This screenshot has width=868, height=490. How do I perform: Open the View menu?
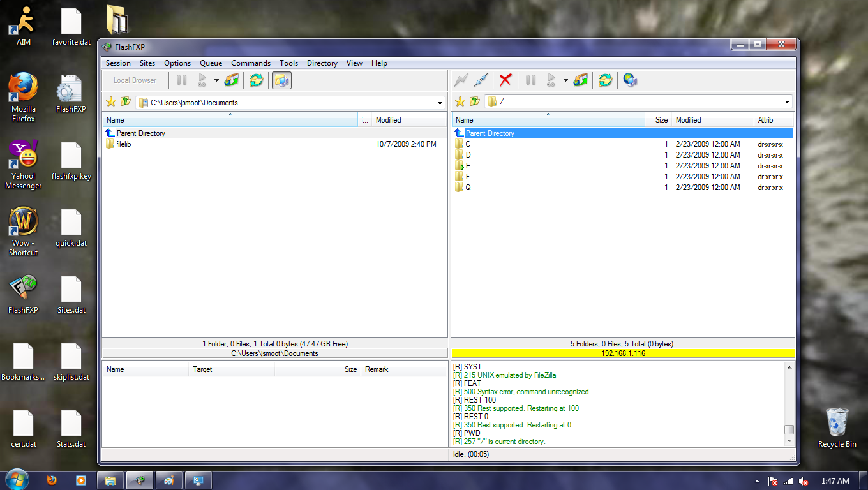(x=354, y=63)
